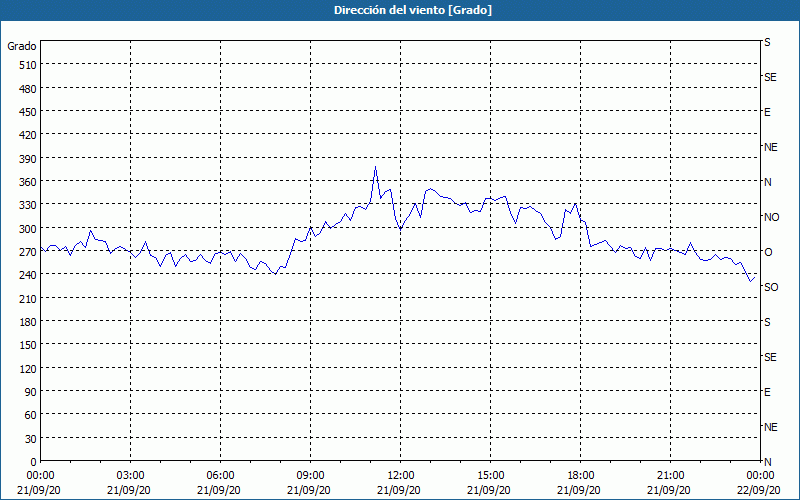
Task: Click the 0 label at y-axis bottom
Action: pyautogui.click(x=32, y=462)
